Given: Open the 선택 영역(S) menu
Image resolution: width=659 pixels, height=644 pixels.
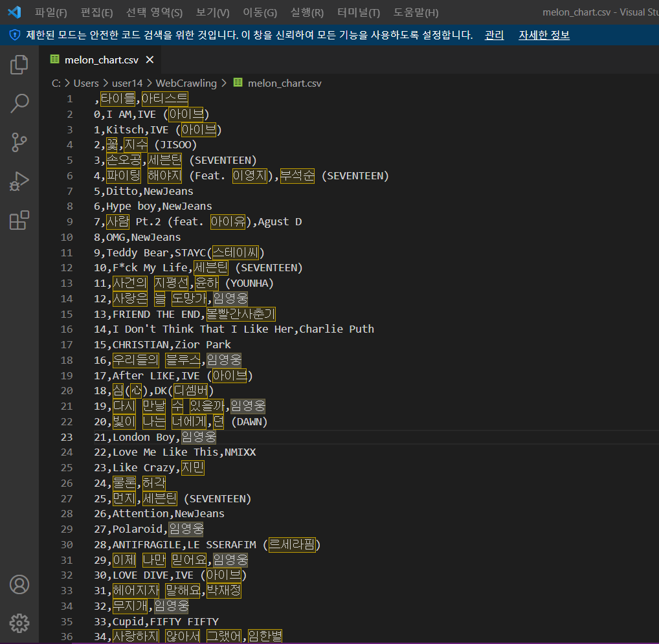Looking at the screenshot, I should pos(154,12).
